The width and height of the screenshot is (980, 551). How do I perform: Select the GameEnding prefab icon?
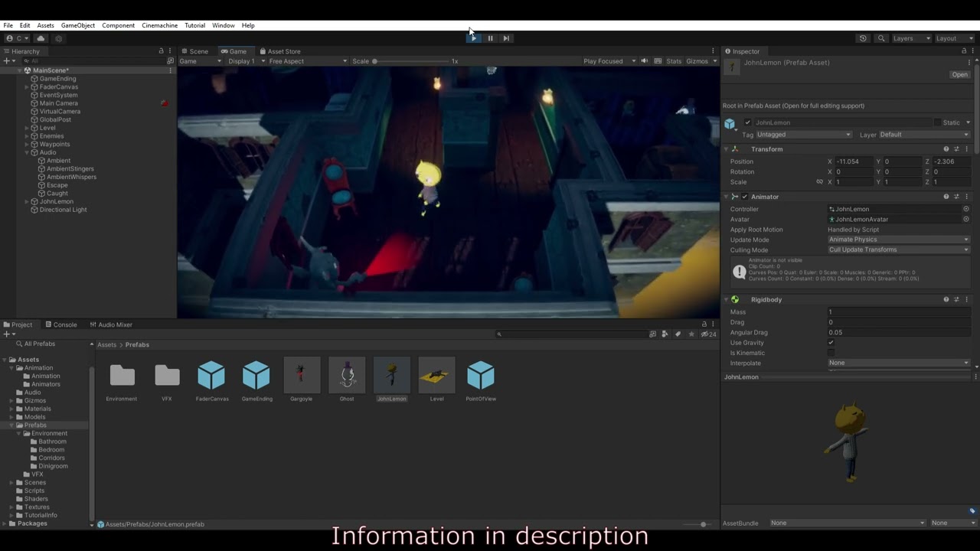[256, 375]
